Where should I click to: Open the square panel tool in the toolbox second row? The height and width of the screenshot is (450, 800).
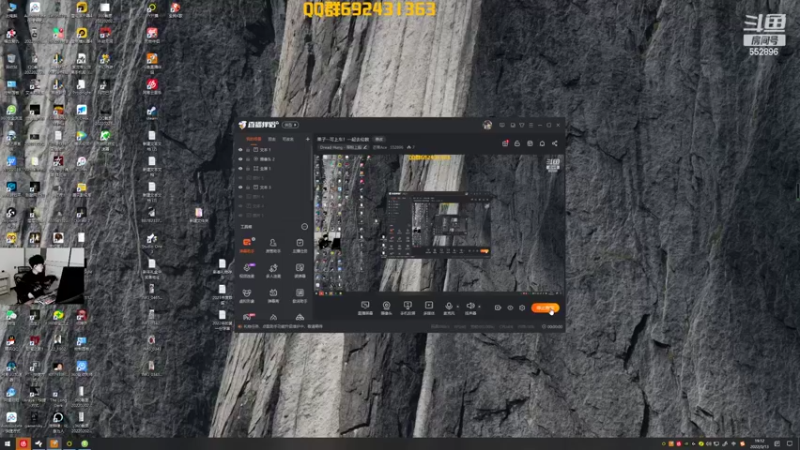(299, 270)
